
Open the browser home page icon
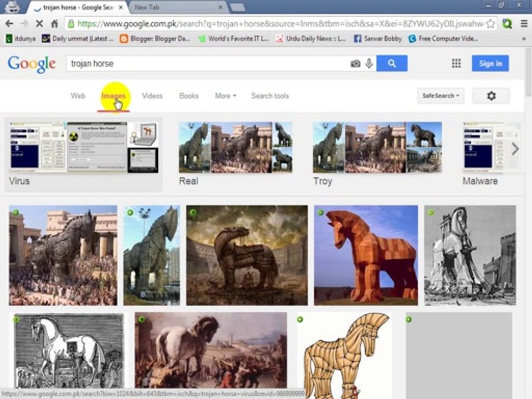coord(54,23)
